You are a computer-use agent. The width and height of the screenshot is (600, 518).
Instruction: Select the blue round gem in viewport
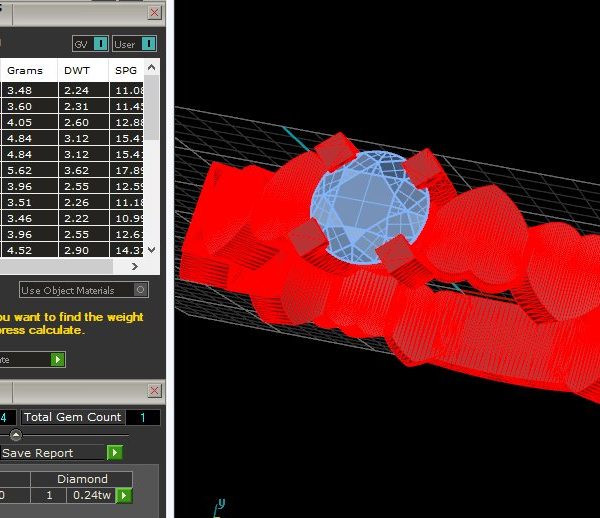370,207
